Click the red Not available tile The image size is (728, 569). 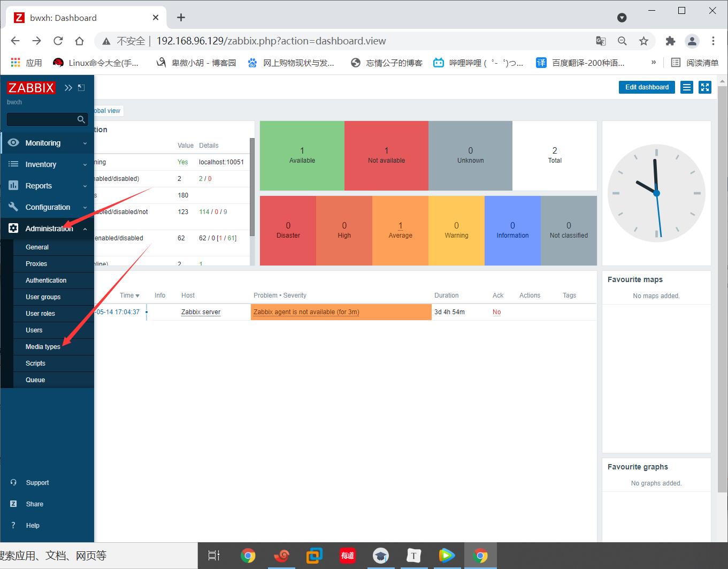(x=386, y=155)
